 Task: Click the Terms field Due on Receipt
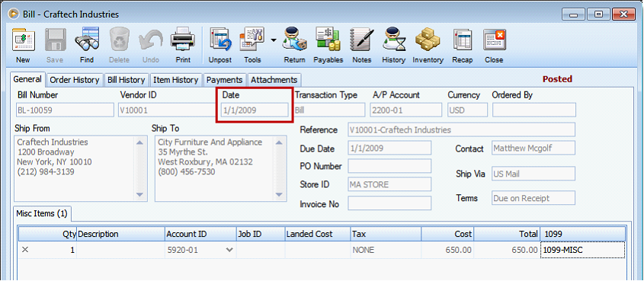[x=533, y=198]
